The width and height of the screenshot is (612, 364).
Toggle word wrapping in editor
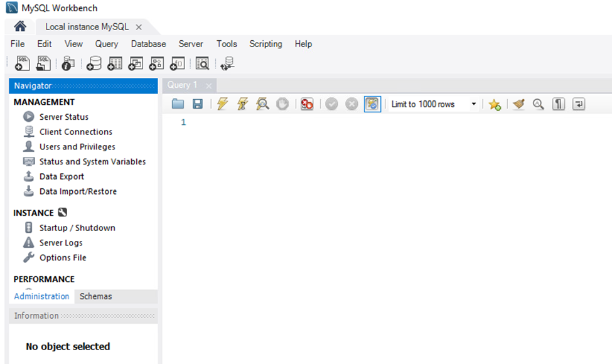pyautogui.click(x=579, y=104)
